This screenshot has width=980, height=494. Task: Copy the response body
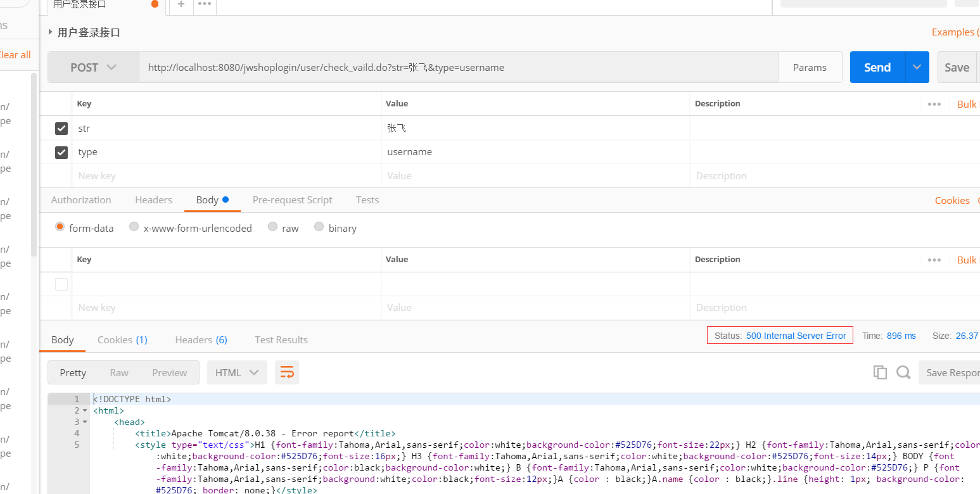[x=880, y=372]
